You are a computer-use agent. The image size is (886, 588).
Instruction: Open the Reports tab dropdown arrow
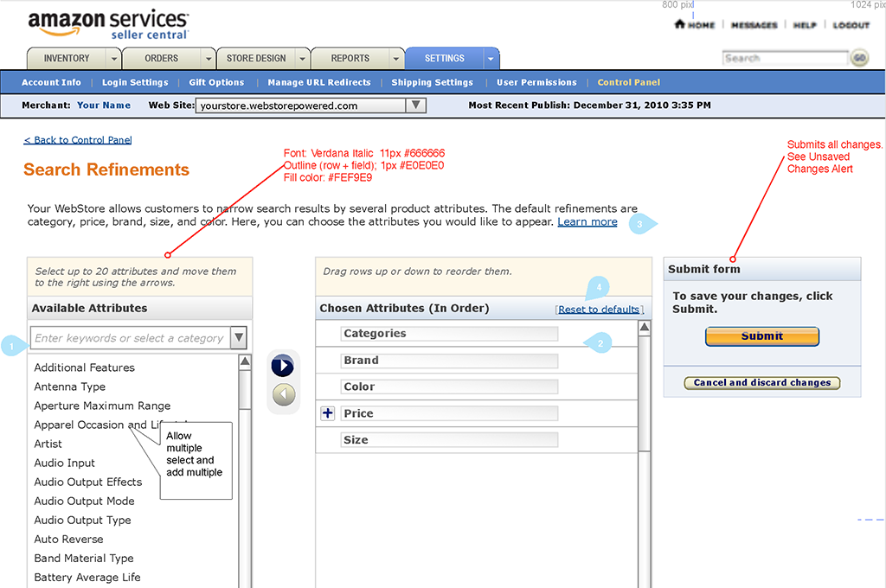coord(396,59)
